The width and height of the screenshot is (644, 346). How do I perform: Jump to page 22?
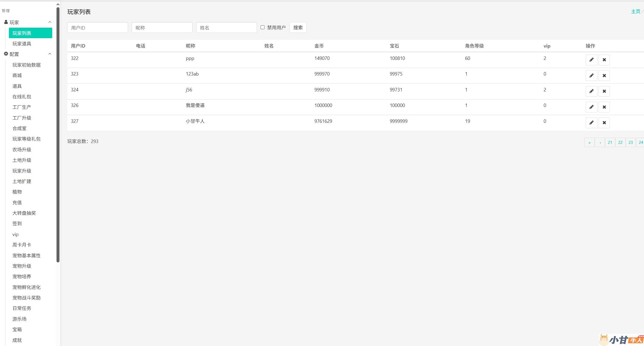pyautogui.click(x=620, y=142)
